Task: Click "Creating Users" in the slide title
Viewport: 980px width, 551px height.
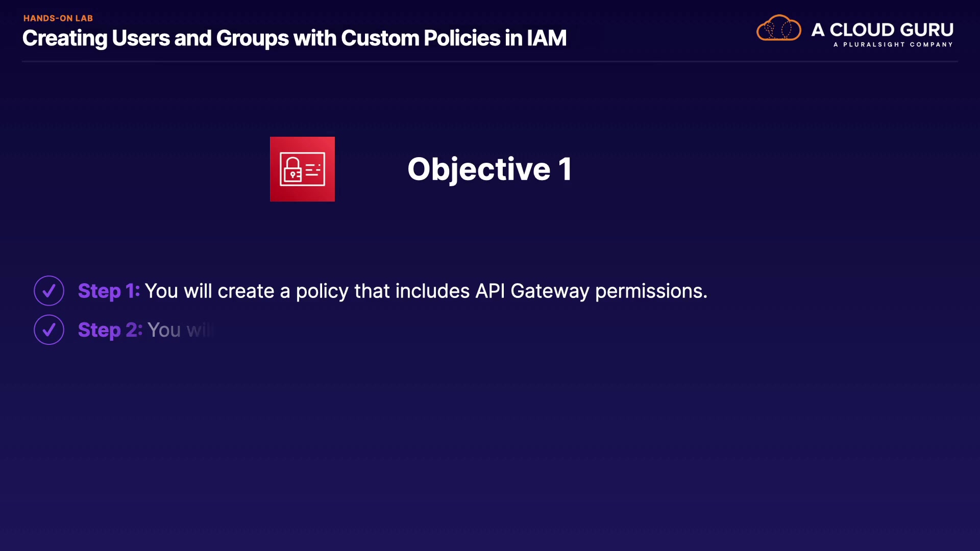Action: point(96,38)
